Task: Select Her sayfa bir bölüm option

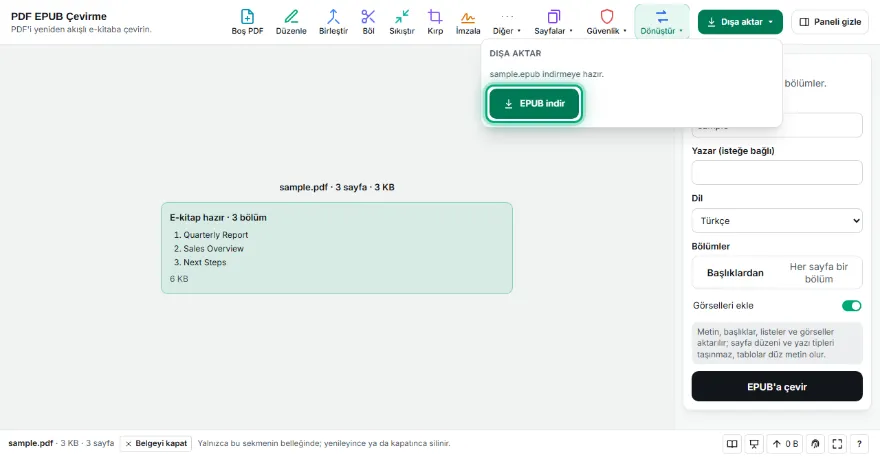Action: 818,273
